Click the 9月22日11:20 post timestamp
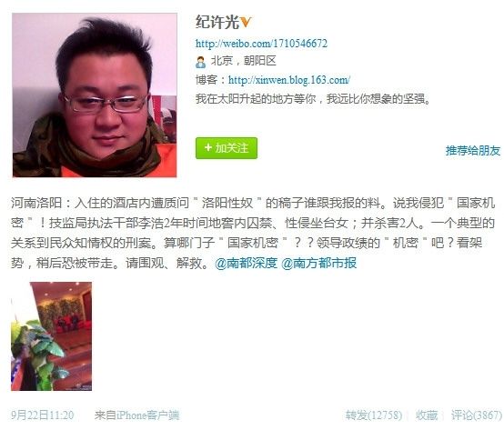The height and width of the screenshot is (430, 504). coord(43,415)
